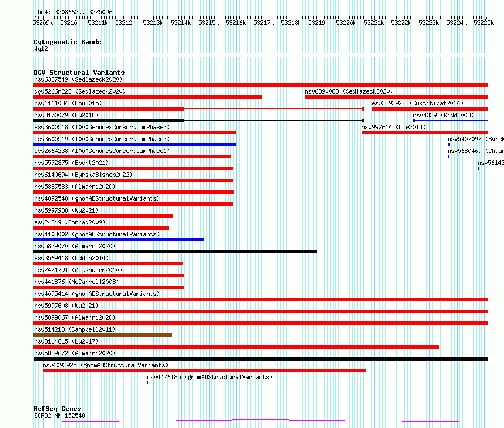Click the brown nsv514213 variant bar
This screenshot has height=428, width=504.
103,335
